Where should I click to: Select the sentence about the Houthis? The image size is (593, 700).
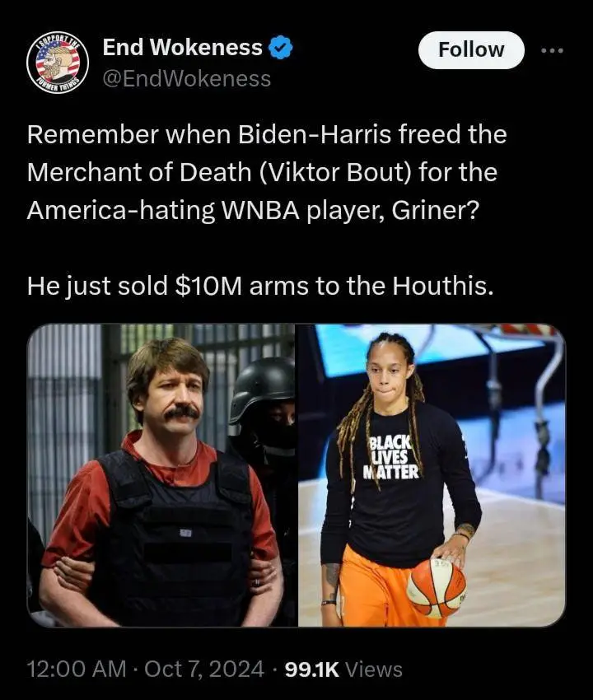pyautogui.click(x=261, y=286)
